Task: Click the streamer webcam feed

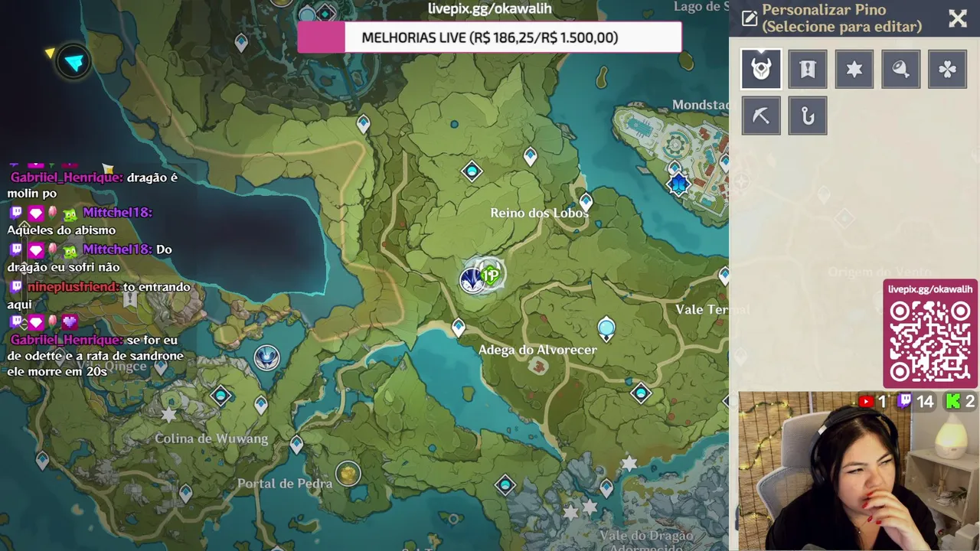Action: pyautogui.click(x=857, y=471)
